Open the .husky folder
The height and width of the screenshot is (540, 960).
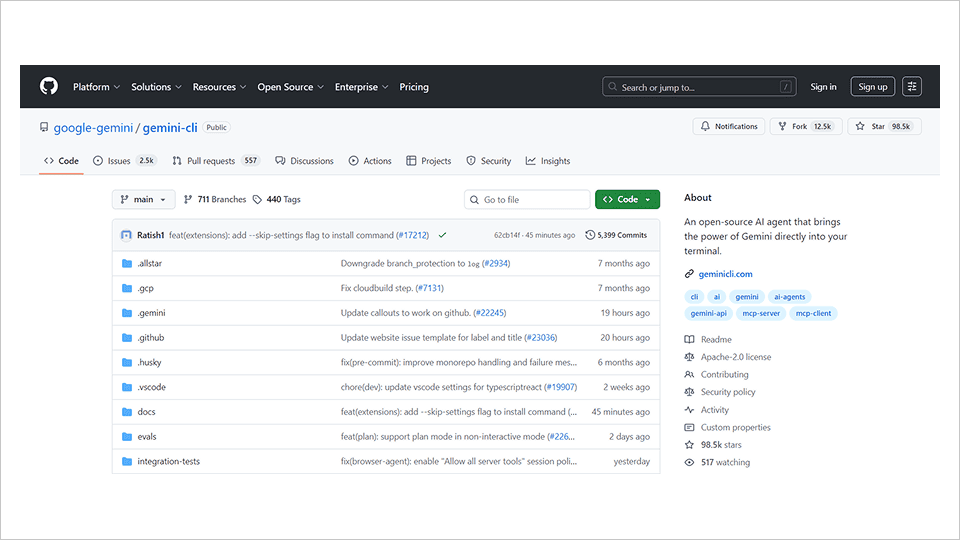(x=149, y=362)
